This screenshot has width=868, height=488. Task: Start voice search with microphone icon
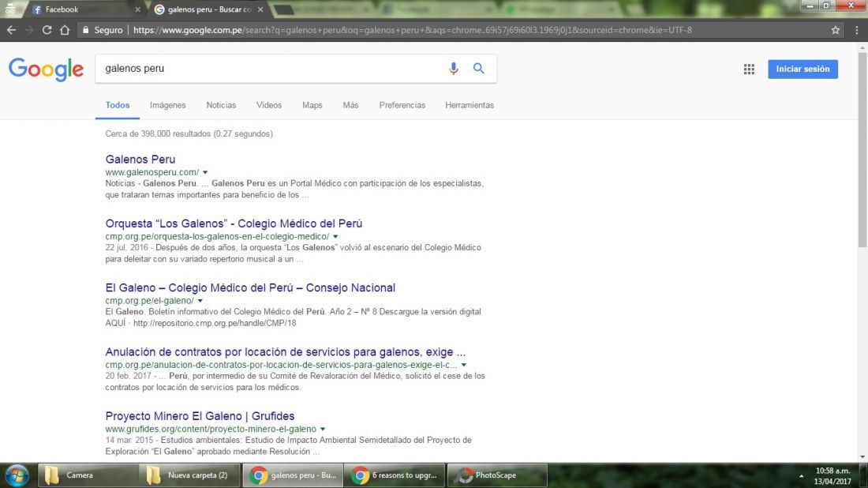click(x=454, y=68)
